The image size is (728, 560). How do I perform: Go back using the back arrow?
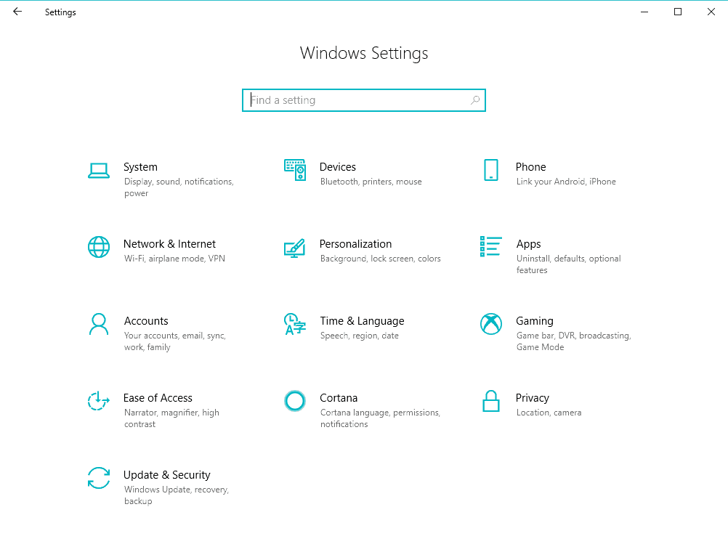click(17, 12)
